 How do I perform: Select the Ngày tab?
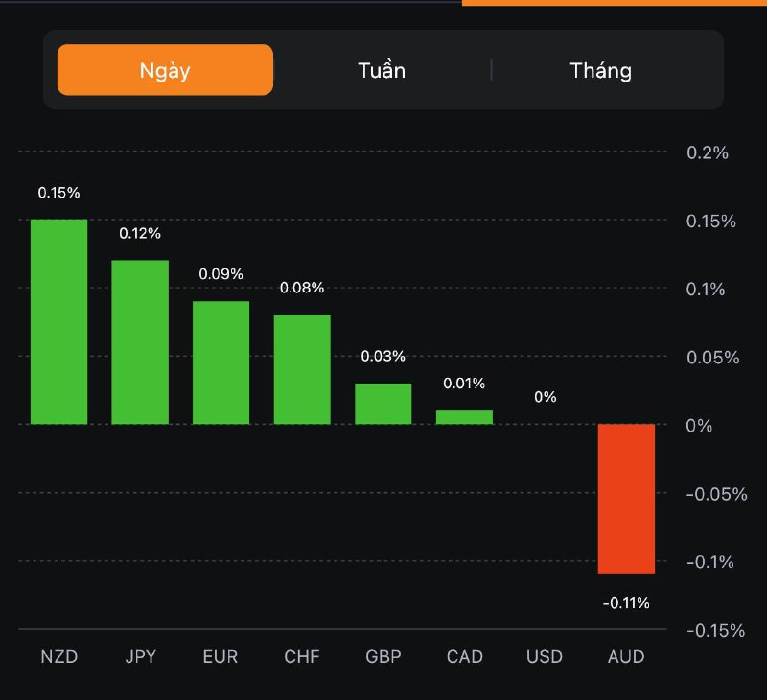click(x=165, y=70)
